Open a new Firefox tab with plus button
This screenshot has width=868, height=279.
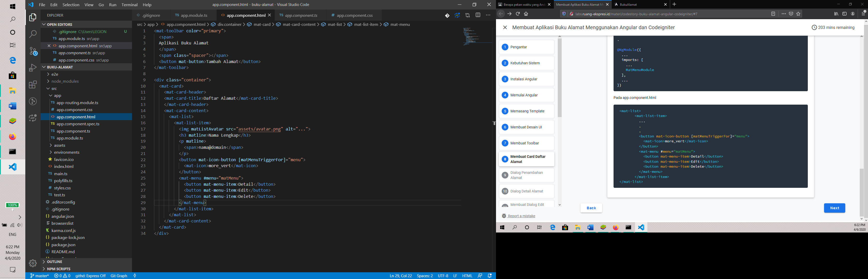(674, 4)
